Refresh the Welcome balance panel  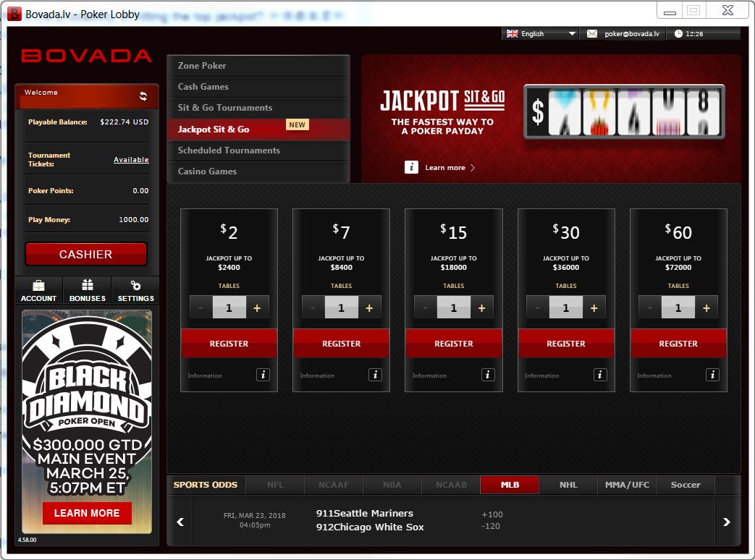[143, 96]
